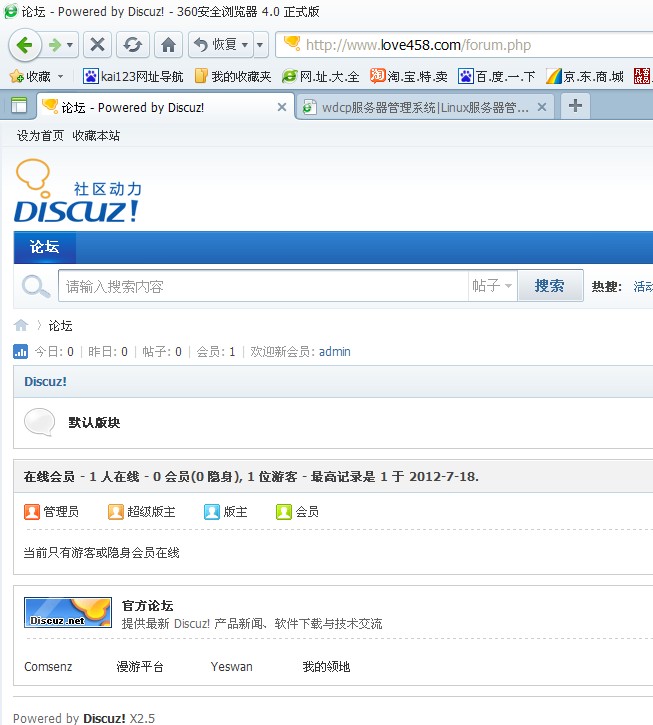Expand the dropdown arrow beside 恢复
The height and width of the screenshot is (725, 653).
pyautogui.click(x=260, y=45)
